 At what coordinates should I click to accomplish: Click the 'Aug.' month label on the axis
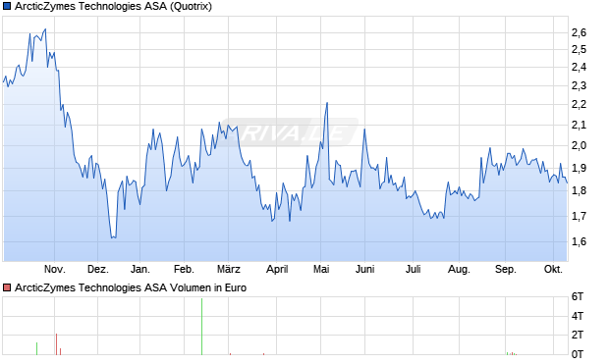(x=459, y=269)
